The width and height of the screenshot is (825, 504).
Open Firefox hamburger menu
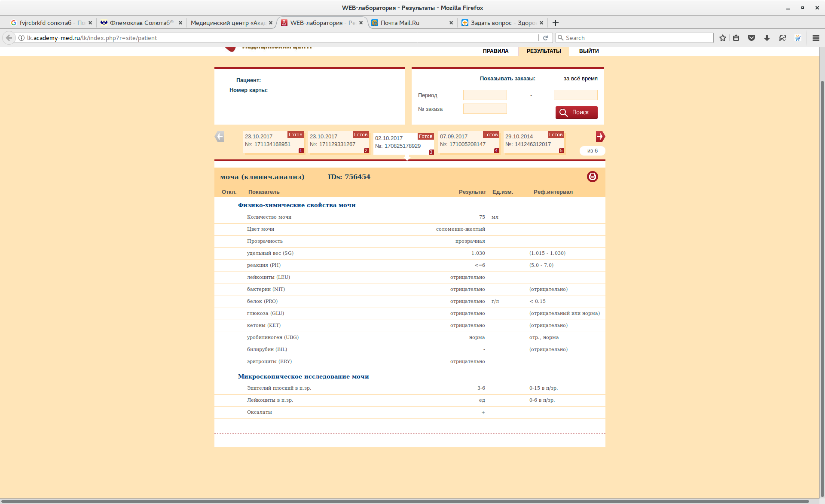tap(816, 38)
